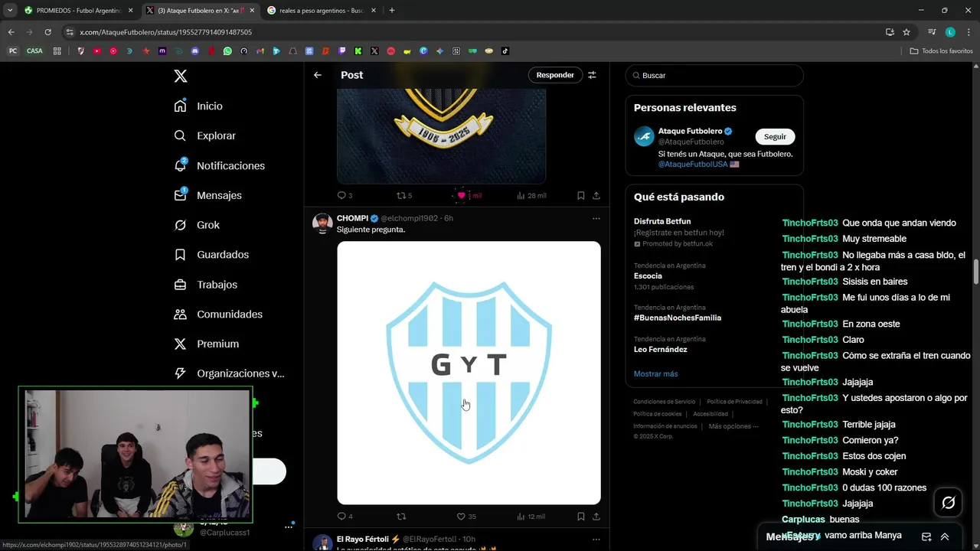Share CHOMPI's post
980x551 pixels.
596,517
